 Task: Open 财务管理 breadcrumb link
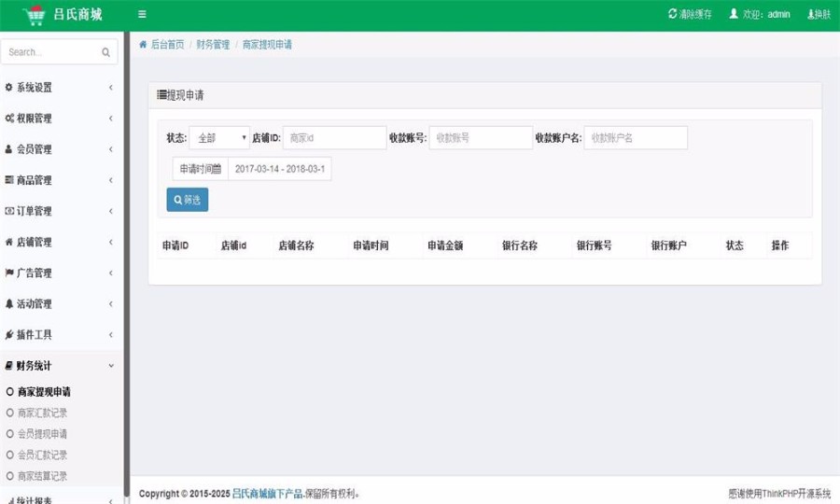(x=213, y=45)
